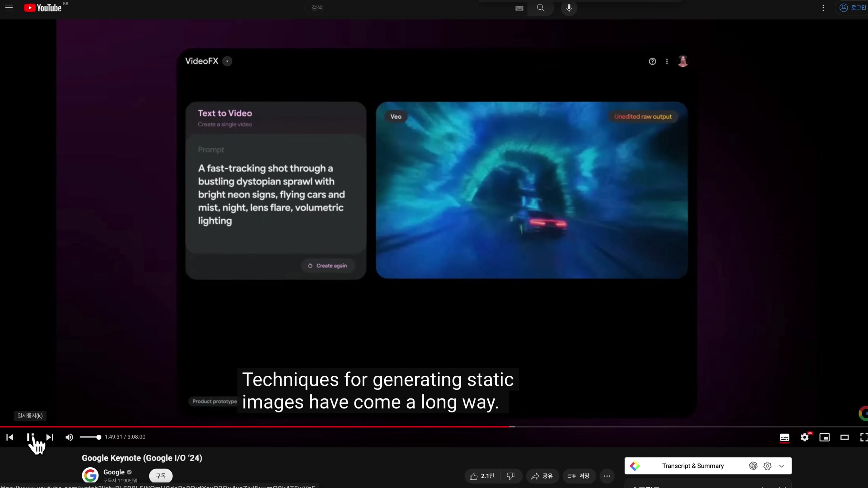Expand the Transcript & Summary panel chevron
The image size is (868, 488).
781,466
